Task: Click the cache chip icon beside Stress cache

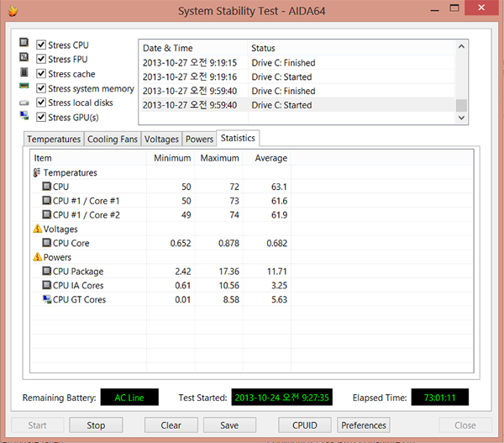Action: 24,71
